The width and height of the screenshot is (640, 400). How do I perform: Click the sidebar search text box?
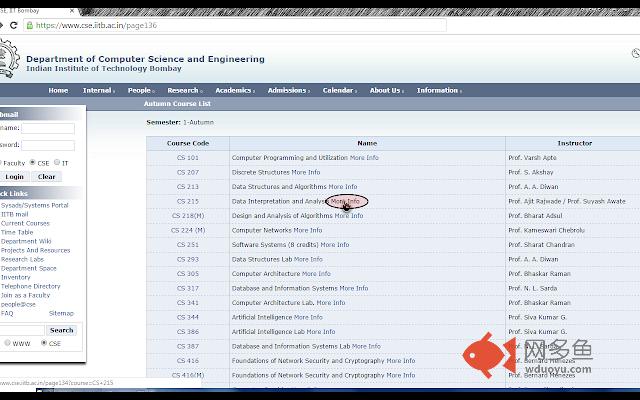(x=22, y=330)
